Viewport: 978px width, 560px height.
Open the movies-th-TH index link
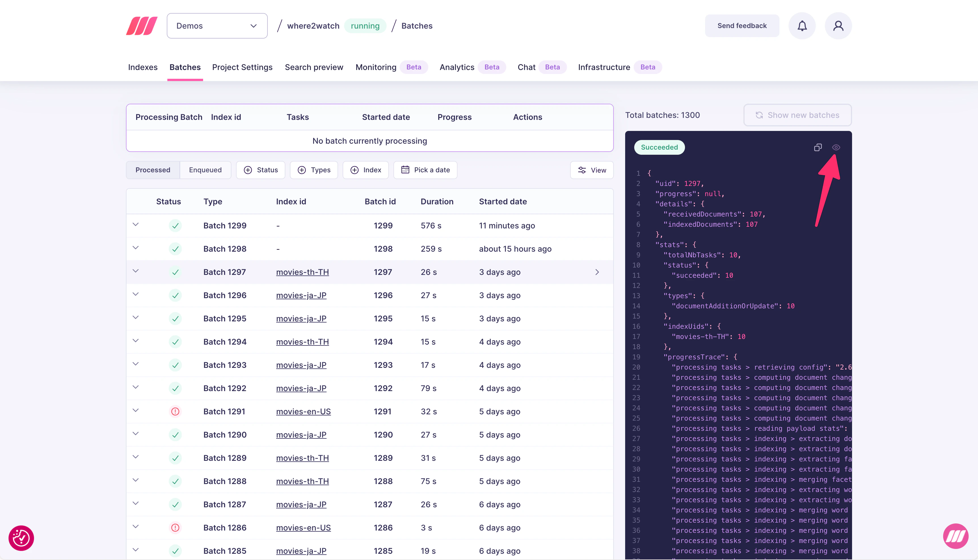303,272
